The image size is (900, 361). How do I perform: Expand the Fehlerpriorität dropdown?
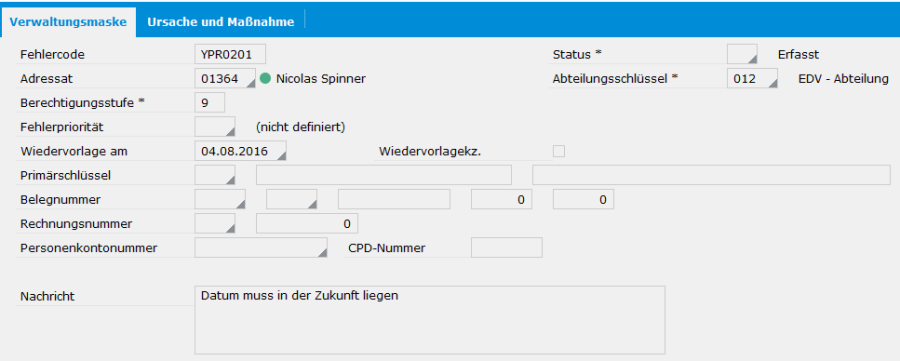pos(215,126)
